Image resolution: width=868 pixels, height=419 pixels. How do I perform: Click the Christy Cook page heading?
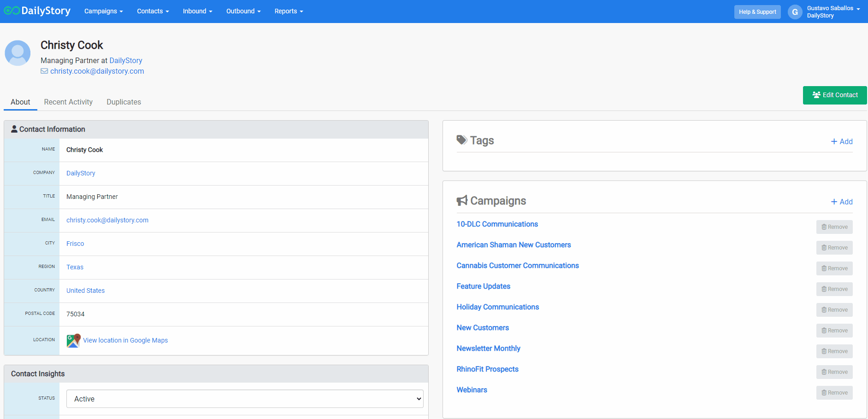coord(72,45)
